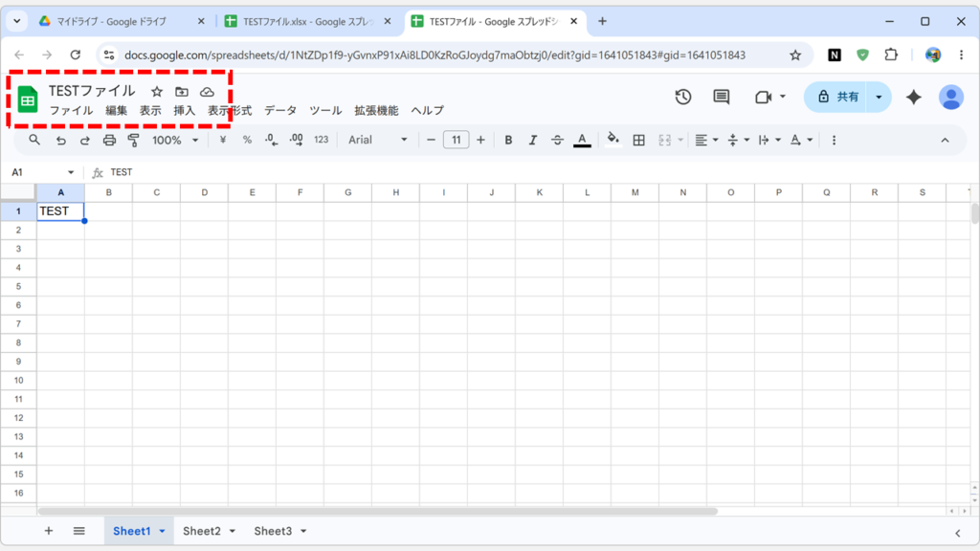The height and width of the screenshot is (551, 980).
Task: Bookmark this page star in address bar
Action: click(795, 55)
